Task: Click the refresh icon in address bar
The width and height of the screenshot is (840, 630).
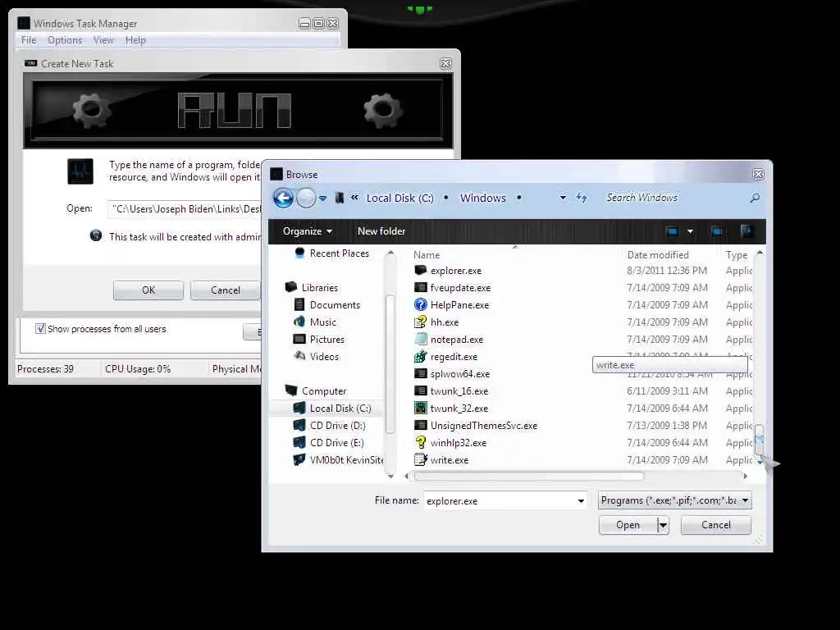Action: click(x=582, y=198)
